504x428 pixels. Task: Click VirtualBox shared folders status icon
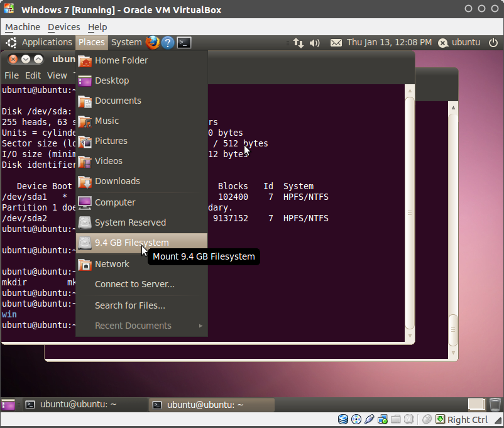tap(396, 419)
